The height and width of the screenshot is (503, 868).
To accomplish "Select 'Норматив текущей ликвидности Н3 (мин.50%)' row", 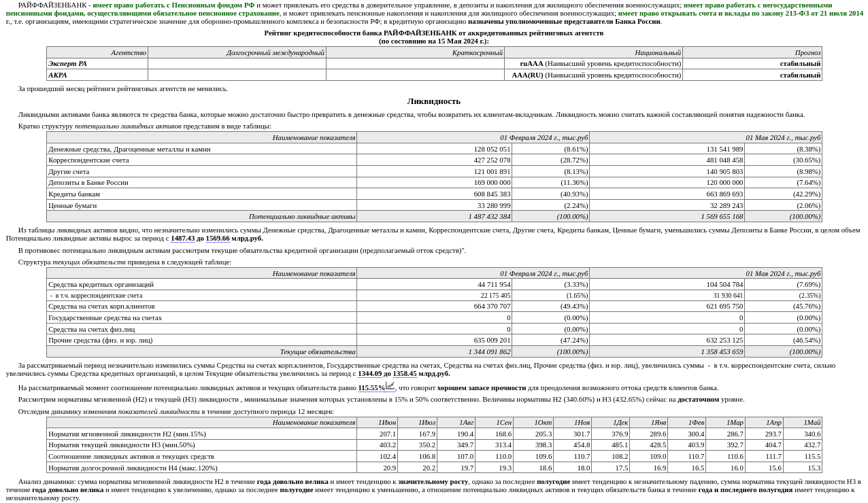I will click(x=434, y=445).
